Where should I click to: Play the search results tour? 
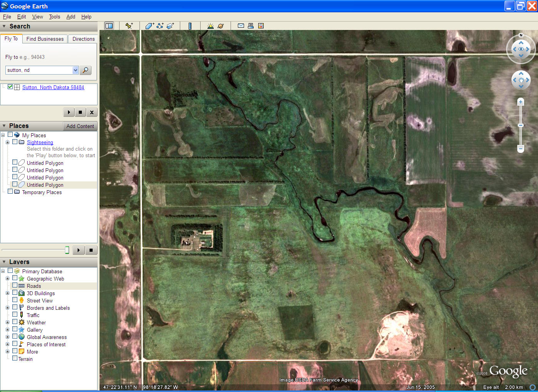click(69, 112)
